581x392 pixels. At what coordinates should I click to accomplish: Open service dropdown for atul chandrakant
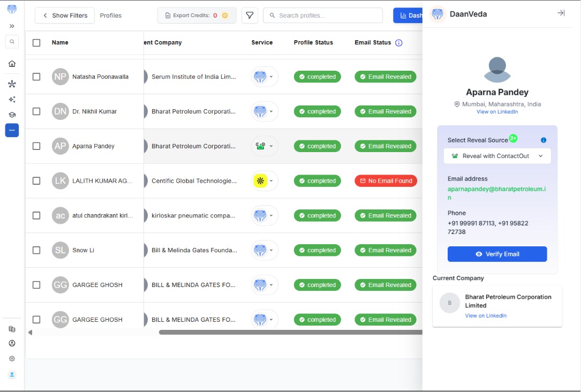tap(265, 216)
